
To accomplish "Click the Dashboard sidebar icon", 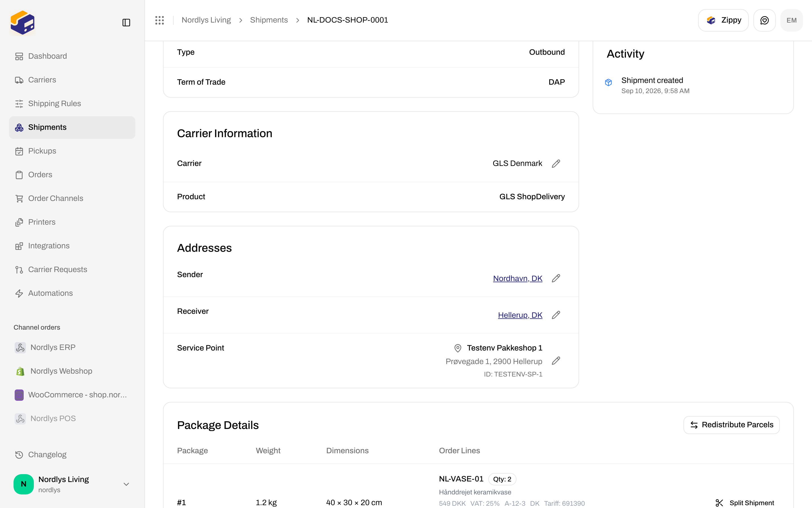I will [x=19, y=56].
